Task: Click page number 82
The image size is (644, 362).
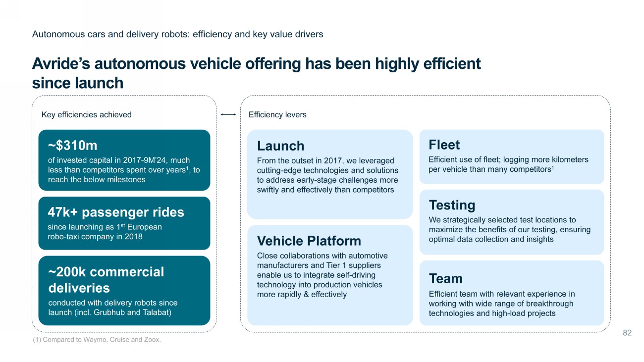Action: pos(627,333)
